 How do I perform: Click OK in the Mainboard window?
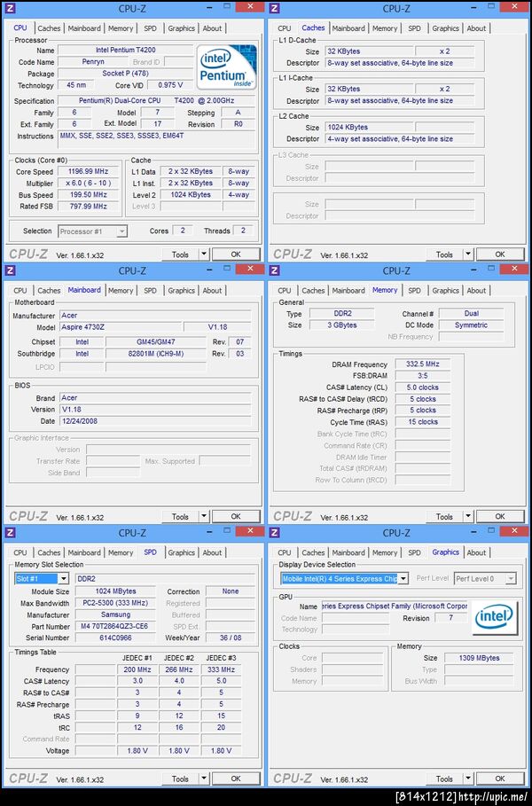click(x=236, y=517)
